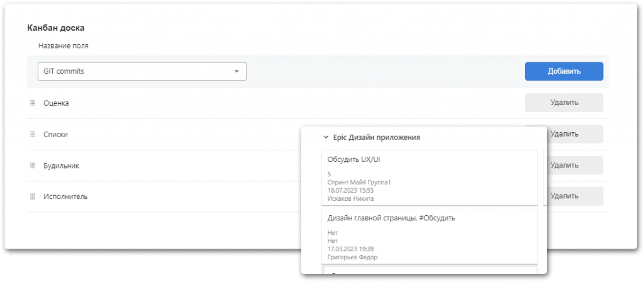The image size is (644, 282).
Task: Click assignee Искаков Никита on the card
Action: [351, 198]
